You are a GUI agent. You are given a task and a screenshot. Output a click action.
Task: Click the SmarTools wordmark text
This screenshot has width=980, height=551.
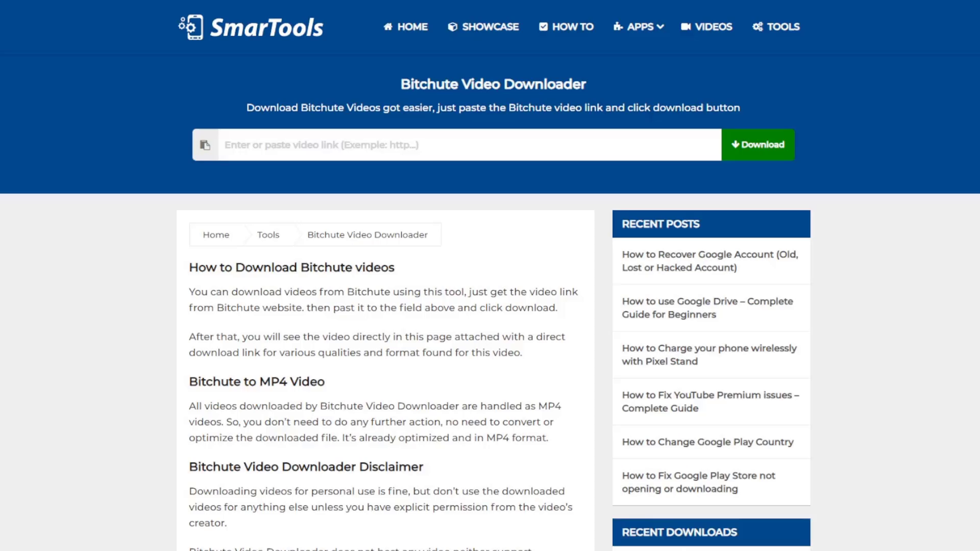coord(267,28)
